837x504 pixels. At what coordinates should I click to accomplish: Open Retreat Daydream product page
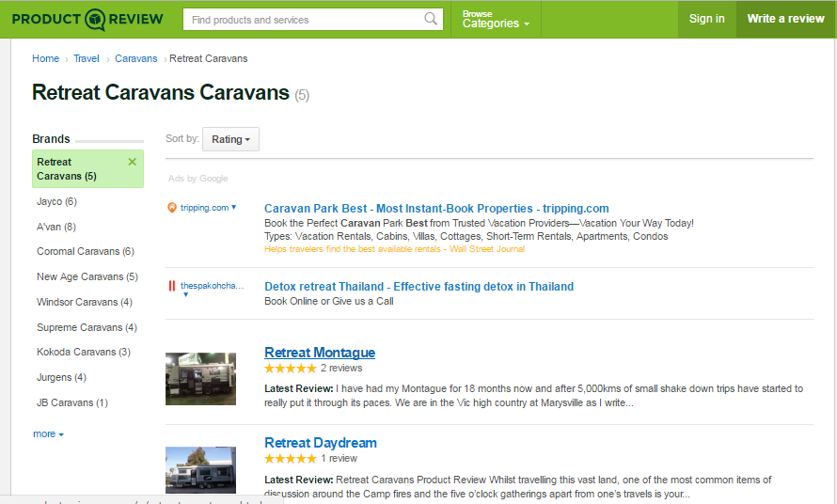coord(321,443)
